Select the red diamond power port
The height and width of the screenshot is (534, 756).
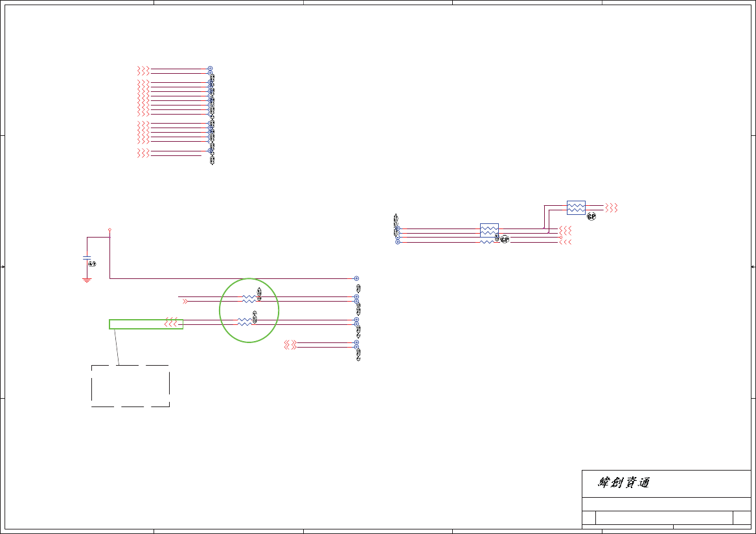coord(110,230)
